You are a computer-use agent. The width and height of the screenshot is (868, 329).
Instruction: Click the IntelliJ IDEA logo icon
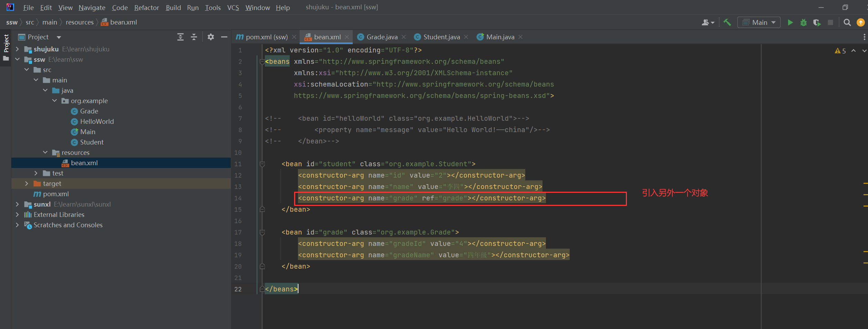[x=10, y=7]
